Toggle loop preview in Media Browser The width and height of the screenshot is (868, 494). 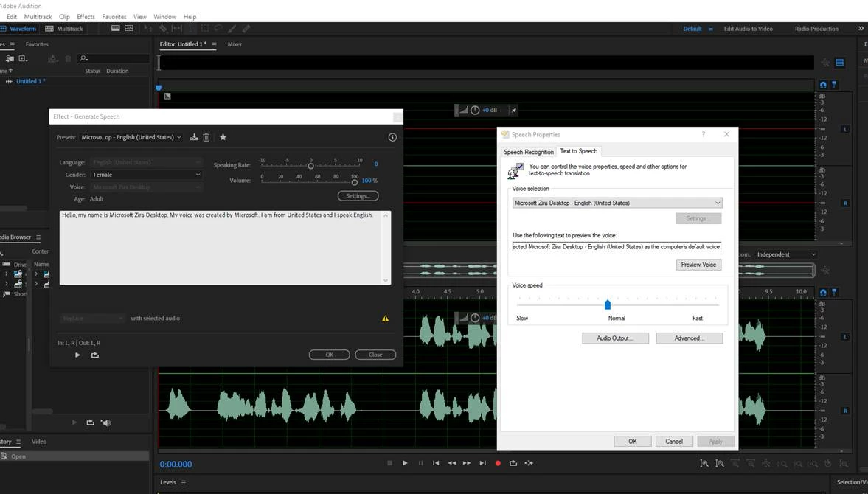point(90,422)
